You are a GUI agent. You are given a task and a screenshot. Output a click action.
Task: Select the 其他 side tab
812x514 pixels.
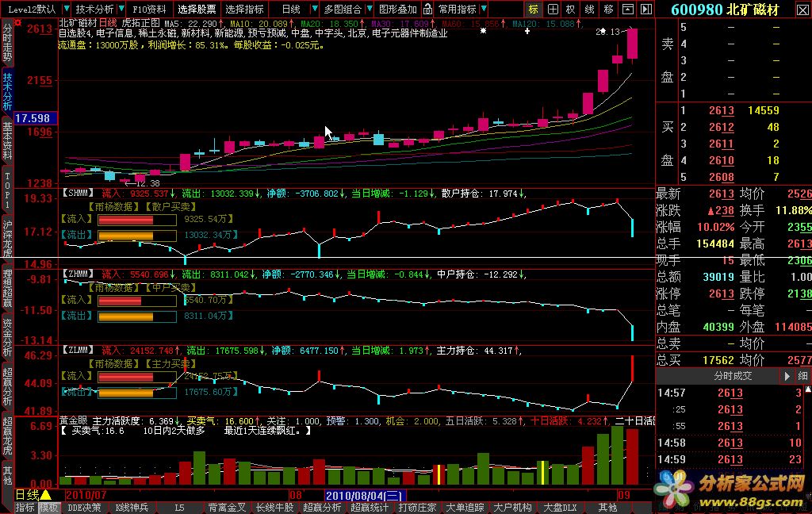7,474
